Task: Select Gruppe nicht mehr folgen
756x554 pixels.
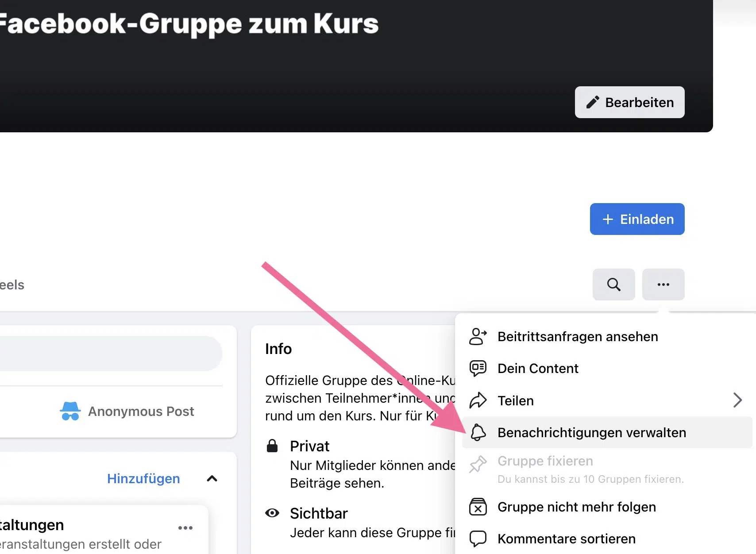Action: pos(607,507)
